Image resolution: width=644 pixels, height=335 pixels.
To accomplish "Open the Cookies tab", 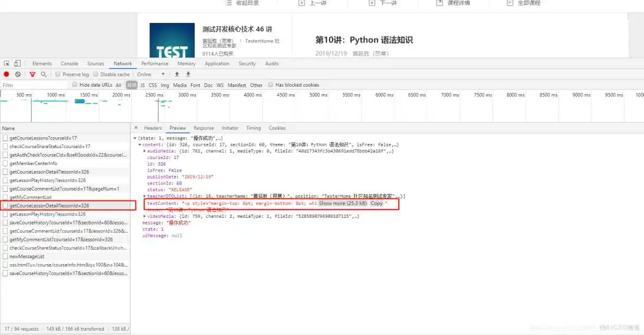I will (x=277, y=128).
